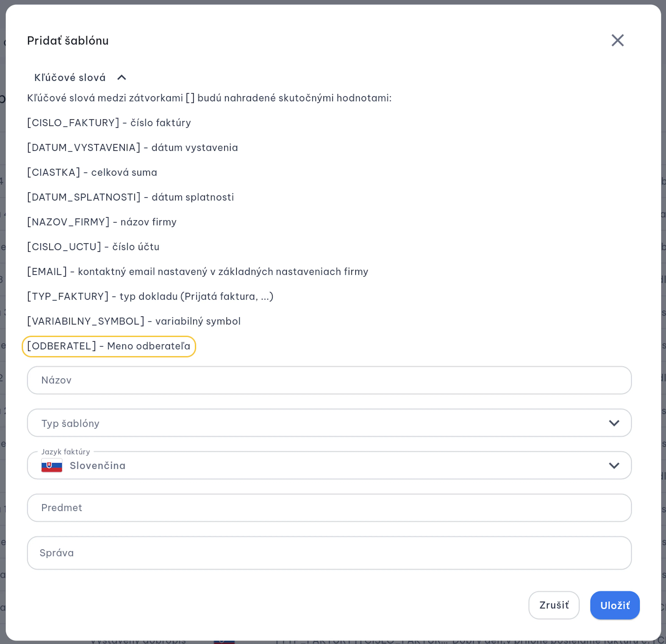Close the Pridať šablónu dialog

pos(617,40)
